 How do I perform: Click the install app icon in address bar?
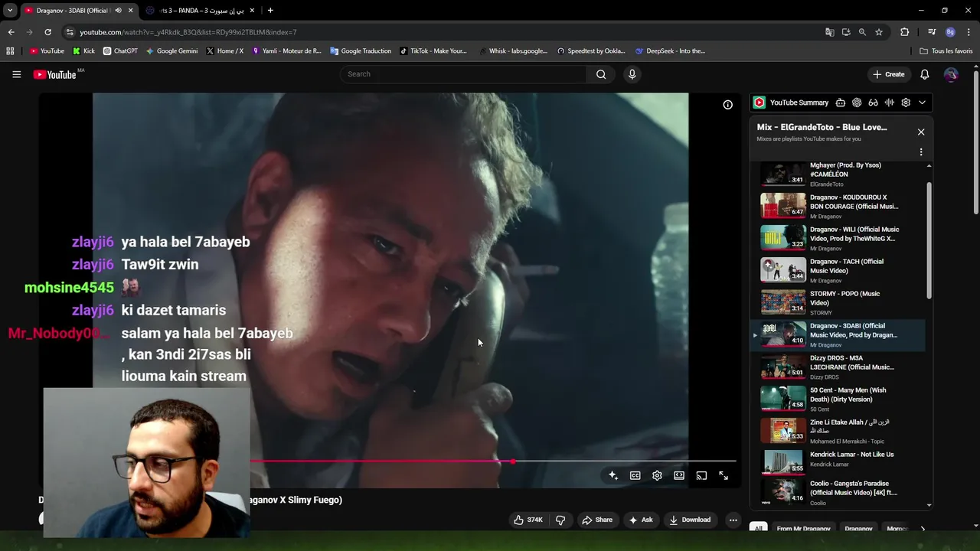[846, 32]
